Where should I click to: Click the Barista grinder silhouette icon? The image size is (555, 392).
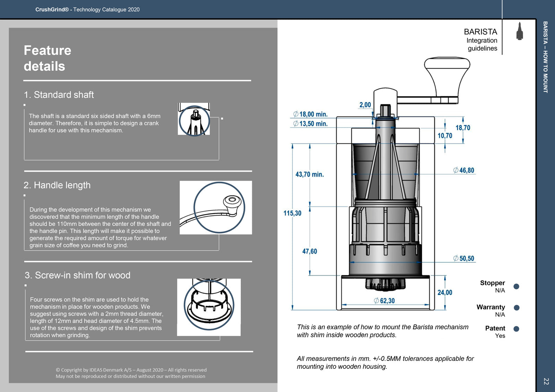pos(519,31)
